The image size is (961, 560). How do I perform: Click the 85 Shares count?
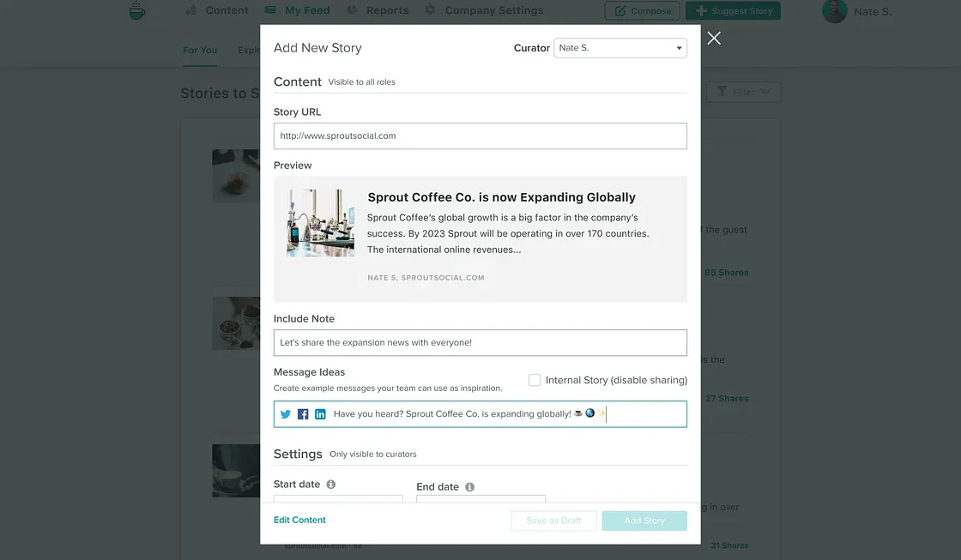click(x=726, y=273)
